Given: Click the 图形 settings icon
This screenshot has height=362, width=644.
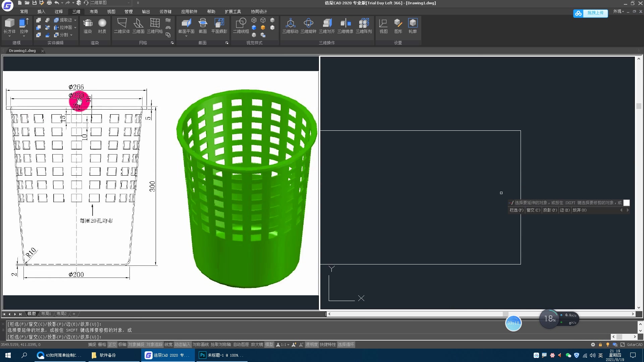Looking at the screenshot, I should pos(398,26).
